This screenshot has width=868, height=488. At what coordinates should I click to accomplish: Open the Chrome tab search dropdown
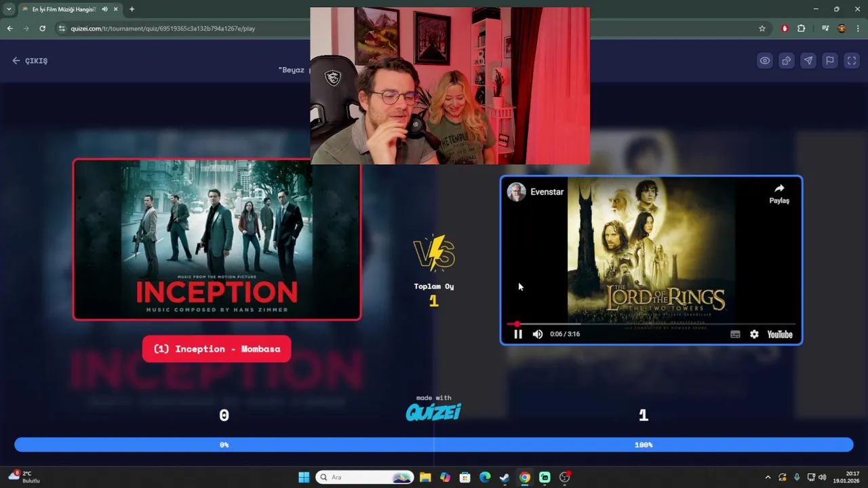click(x=9, y=9)
